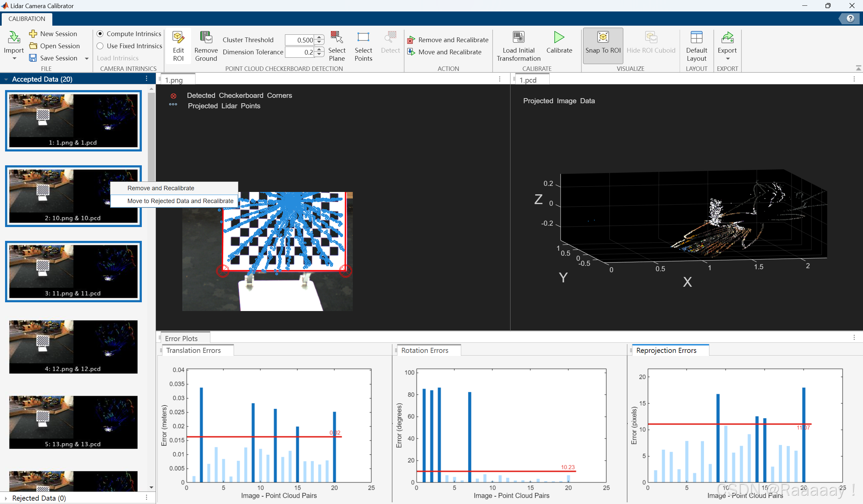
Task: Click the help question mark icon
Action: tap(850, 19)
